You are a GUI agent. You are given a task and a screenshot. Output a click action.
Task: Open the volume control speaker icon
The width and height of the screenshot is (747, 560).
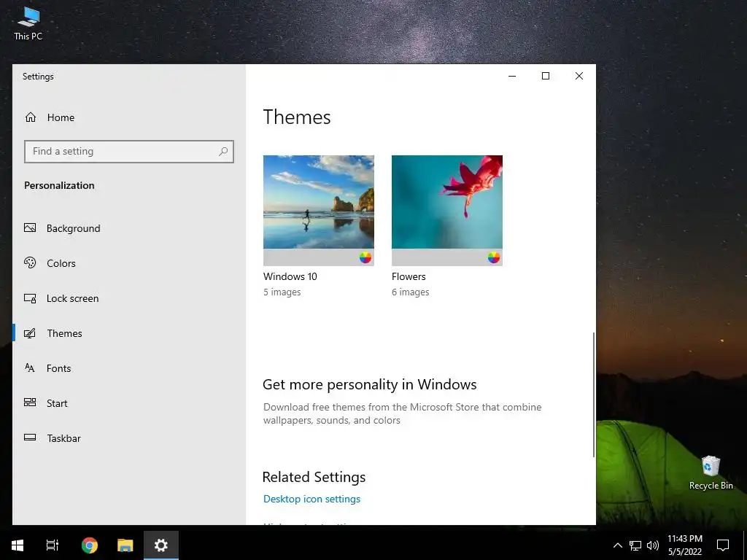click(x=653, y=545)
